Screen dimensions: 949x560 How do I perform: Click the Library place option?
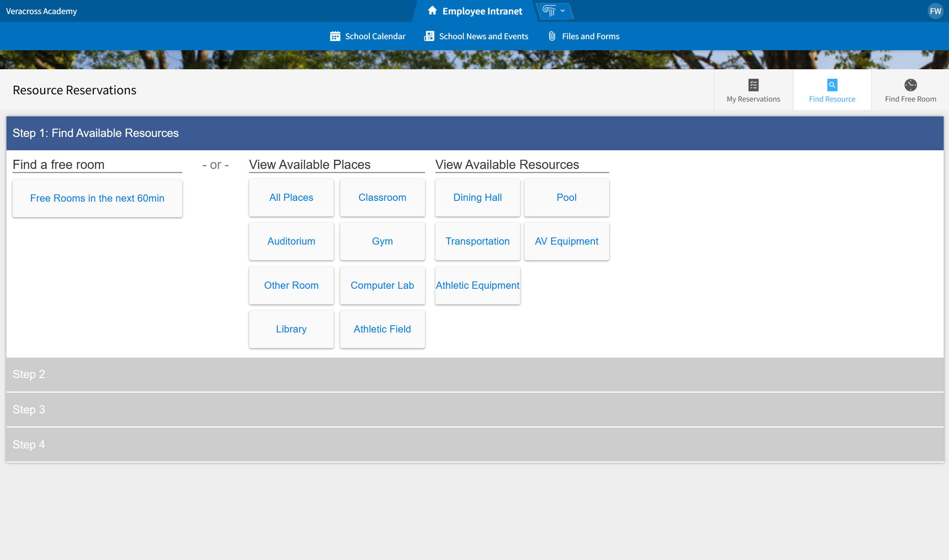click(x=291, y=329)
